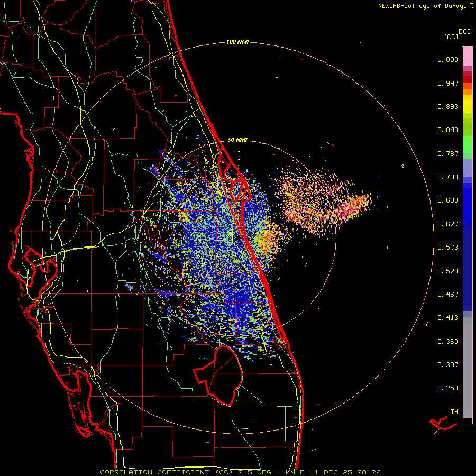Click the 0.253 legend value
The height and width of the screenshot is (476, 476).
448,388
